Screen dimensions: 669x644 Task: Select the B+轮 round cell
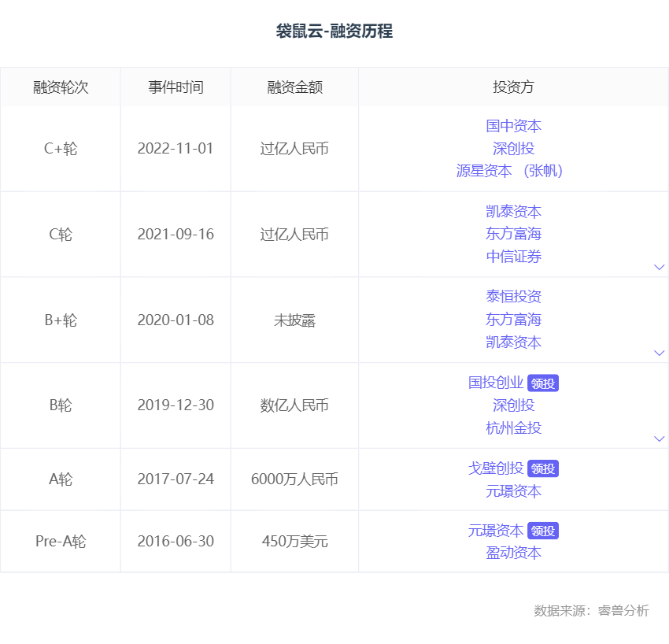[x=61, y=320]
